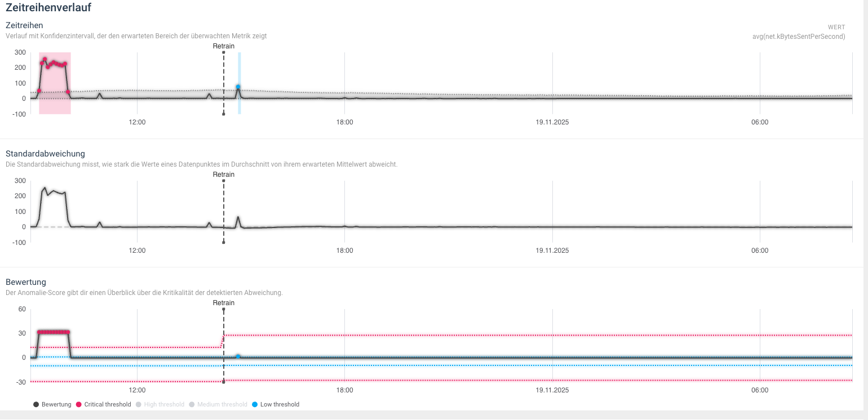Click the spike right after Retrain in Standardabweichung
Viewport: 868px width, 420px height.
(238, 217)
